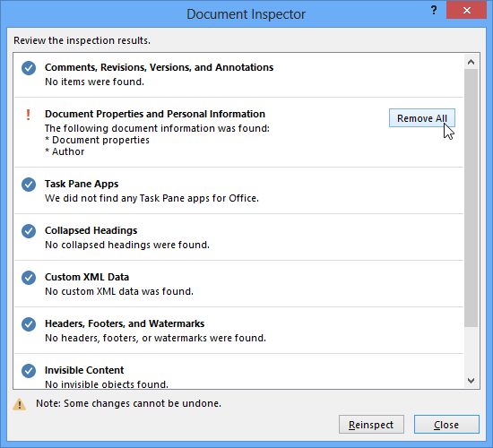
Task: Click checkmark icon beside Custom XML Data
Action: point(29,278)
